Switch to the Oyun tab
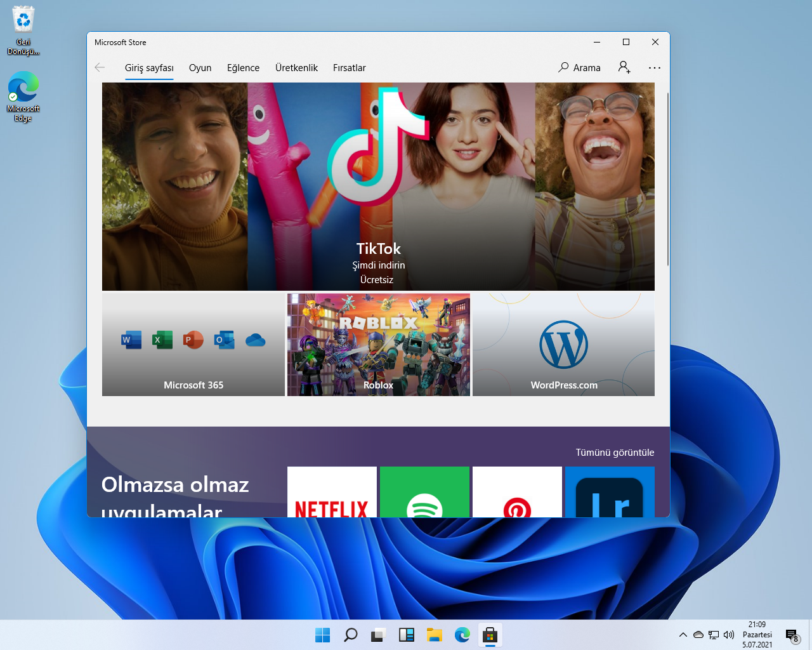 (200, 68)
